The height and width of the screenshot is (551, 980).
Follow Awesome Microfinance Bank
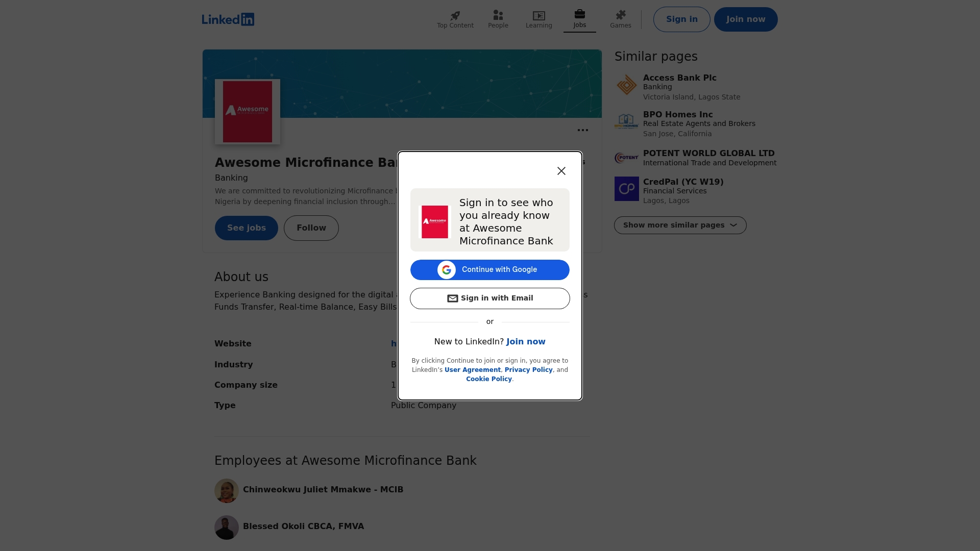[311, 228]
